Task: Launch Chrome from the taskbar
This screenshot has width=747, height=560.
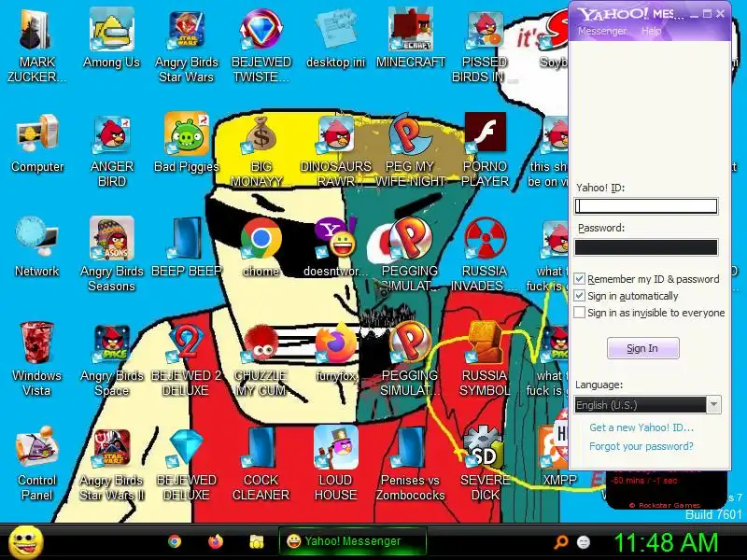Action: coord(175,541)
